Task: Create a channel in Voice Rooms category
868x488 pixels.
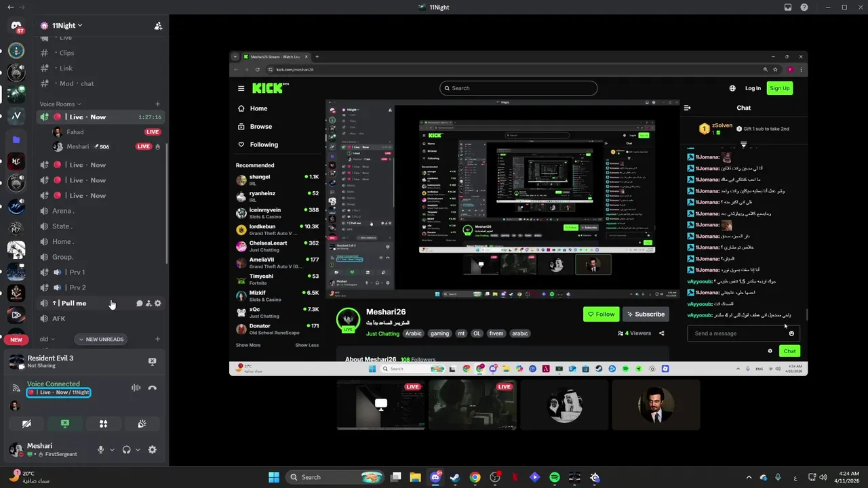Action: click(158, 104)
